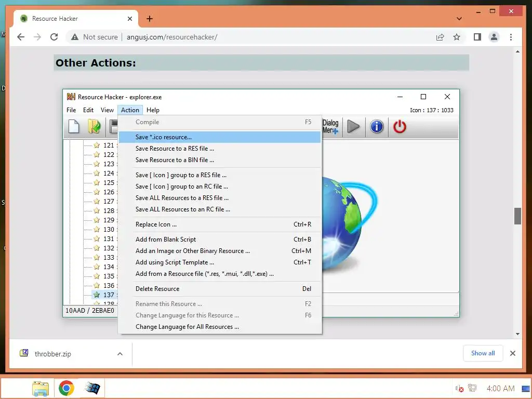Choose Change Language for All Resources
Screen dimensions: 532x399
pos(220,327)
